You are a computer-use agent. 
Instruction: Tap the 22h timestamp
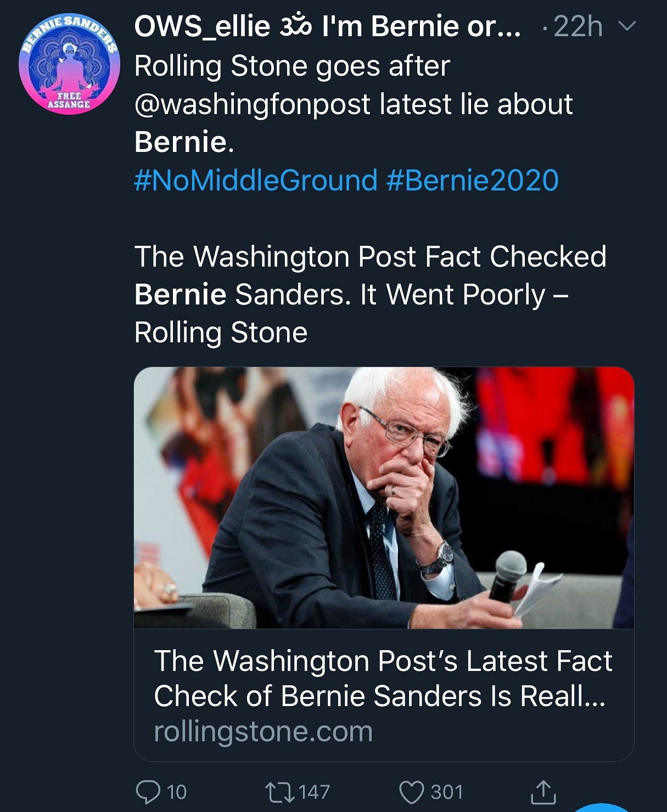[x=578, y=26]
